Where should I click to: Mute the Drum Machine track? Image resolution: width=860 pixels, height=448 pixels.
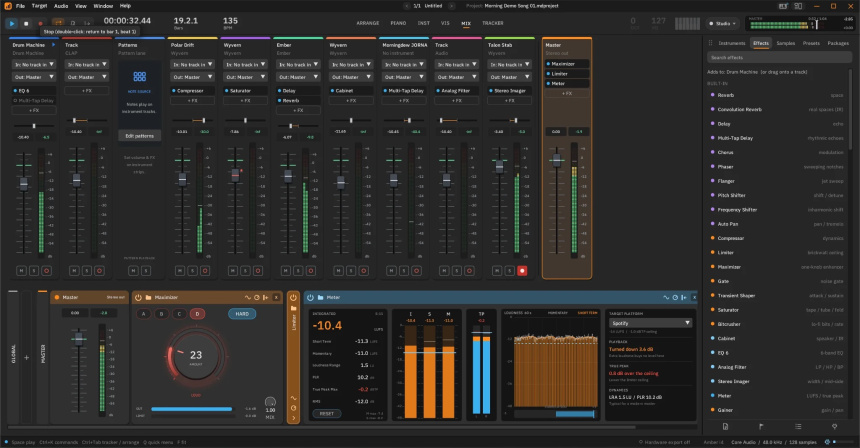21,271
